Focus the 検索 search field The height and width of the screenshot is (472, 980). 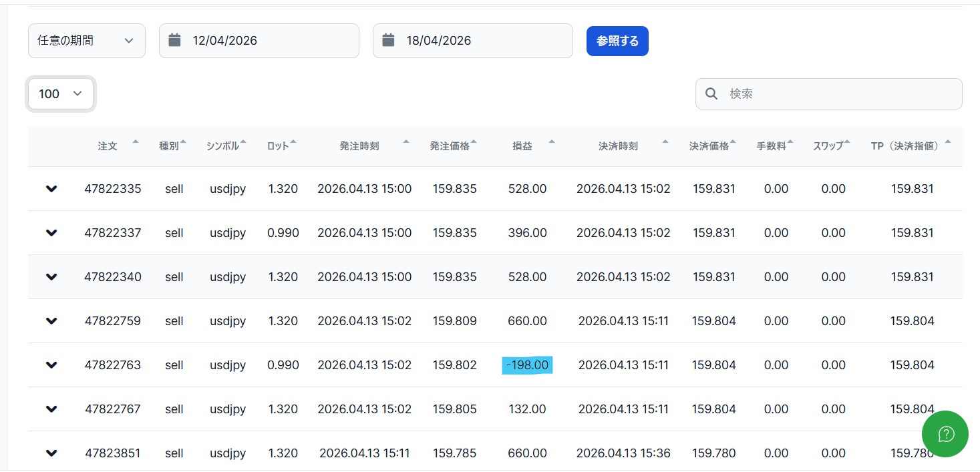point(829,93)
